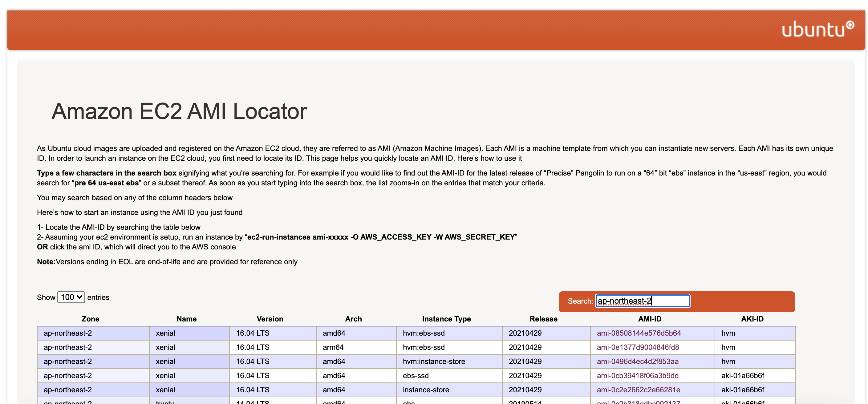Click the plain instance-store instance type cell
The height and width of the screenshot is (404, 868).
point(449,390)
